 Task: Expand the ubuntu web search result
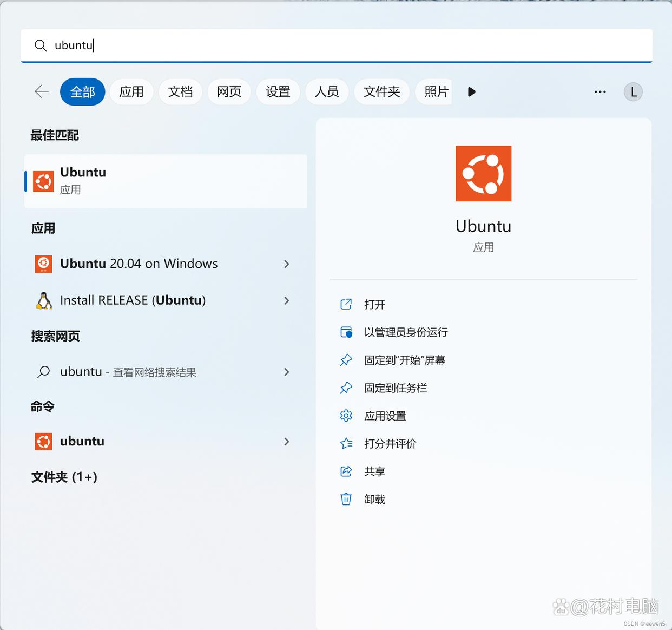pyautogui.click(x=287, y=372)
